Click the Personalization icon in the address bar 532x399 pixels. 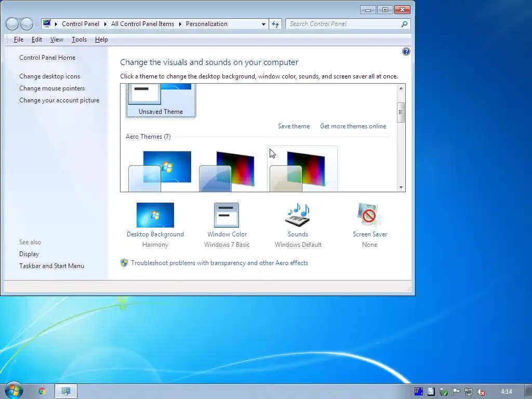(47, 24)
